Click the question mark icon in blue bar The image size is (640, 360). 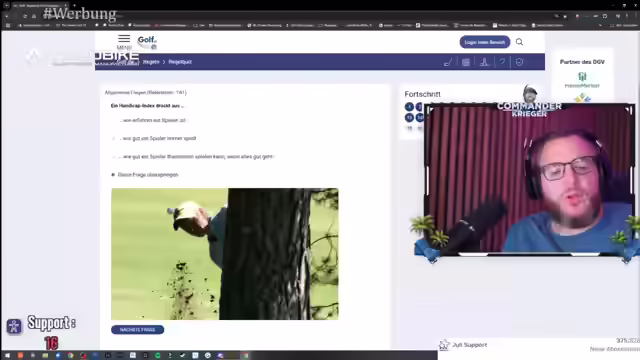click(502, 62)
